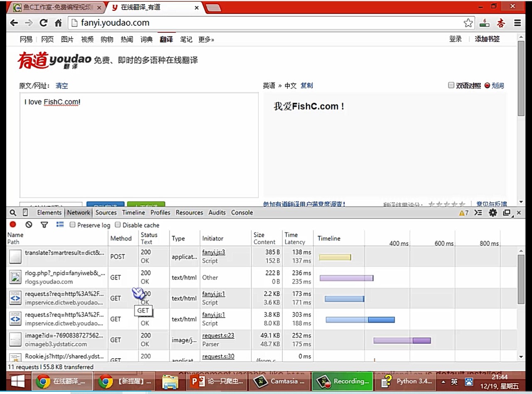Click the 登录 link
532x394 pixels.
click(455, 39)
